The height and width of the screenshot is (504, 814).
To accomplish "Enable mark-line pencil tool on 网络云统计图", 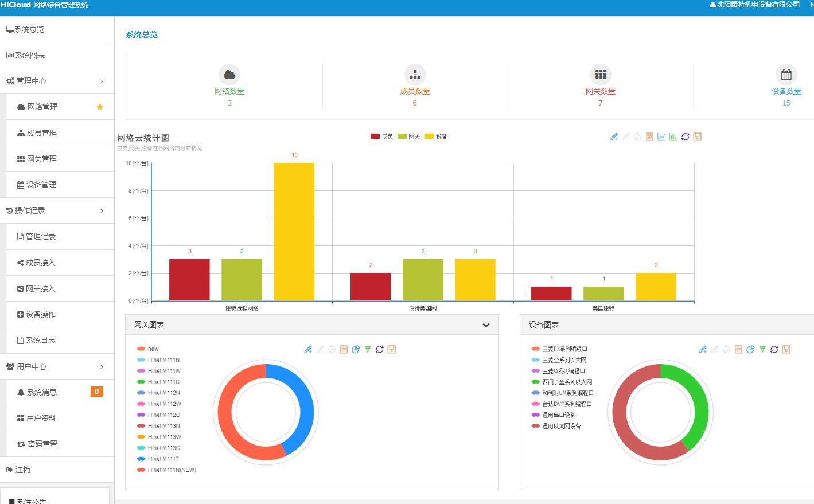I will click(x=614, y=136).
